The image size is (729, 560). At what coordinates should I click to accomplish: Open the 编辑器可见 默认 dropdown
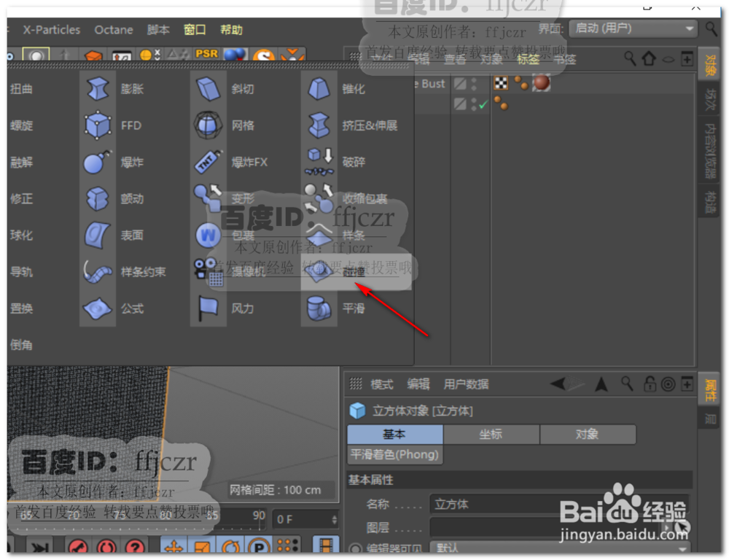click(560, 548)
